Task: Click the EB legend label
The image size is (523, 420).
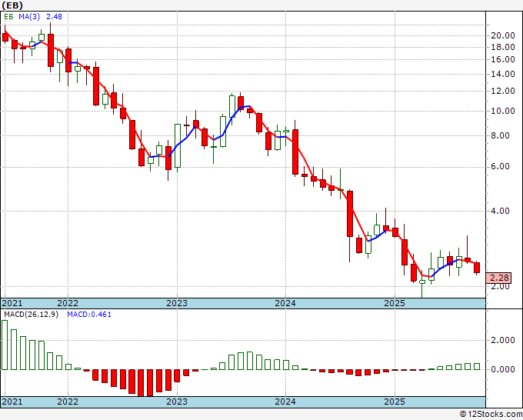Action: [x=8, y=17]
